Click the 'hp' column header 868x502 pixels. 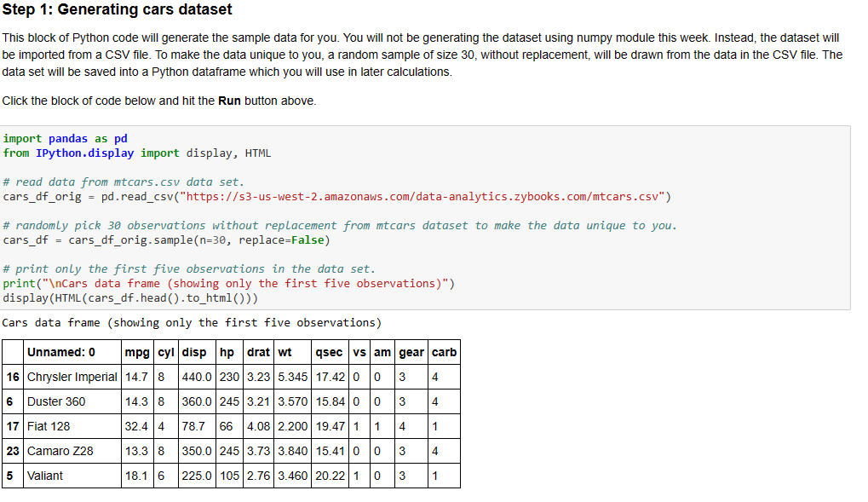pyautogui.click(x=229, y=352)
